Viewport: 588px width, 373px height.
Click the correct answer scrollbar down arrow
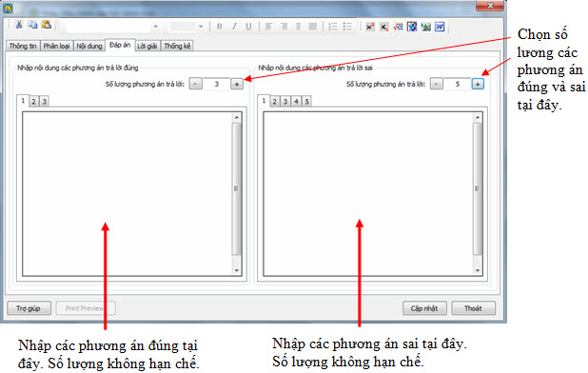(236, 270)
